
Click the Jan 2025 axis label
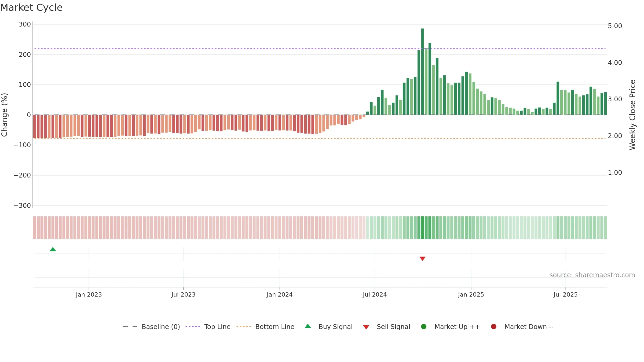click(471, 294)
